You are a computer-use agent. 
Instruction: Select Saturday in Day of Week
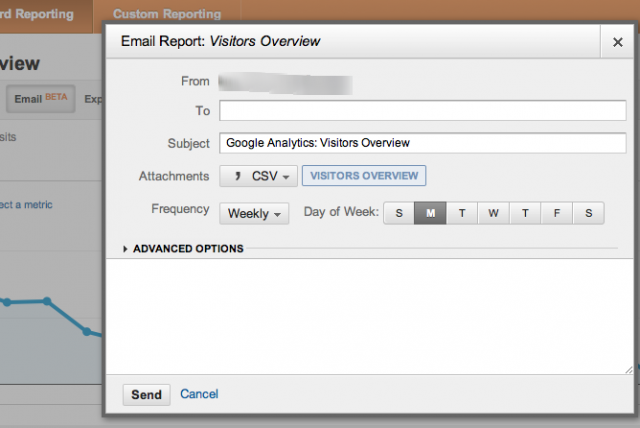588,213
